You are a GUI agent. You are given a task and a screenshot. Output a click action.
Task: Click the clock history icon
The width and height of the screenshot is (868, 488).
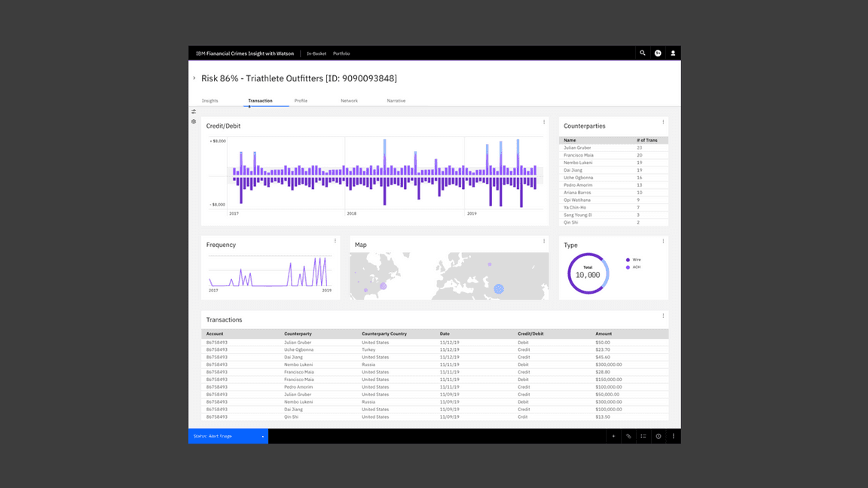tap(659, 436)
